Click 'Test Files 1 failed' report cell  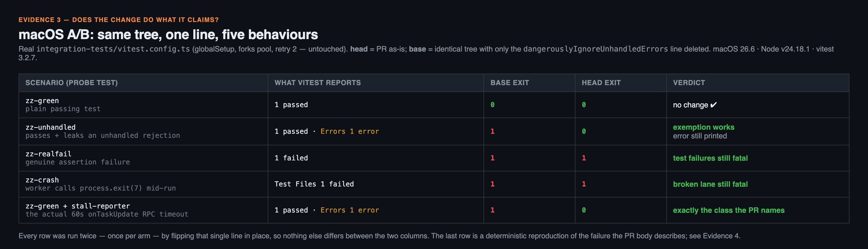tap(314, 184)
